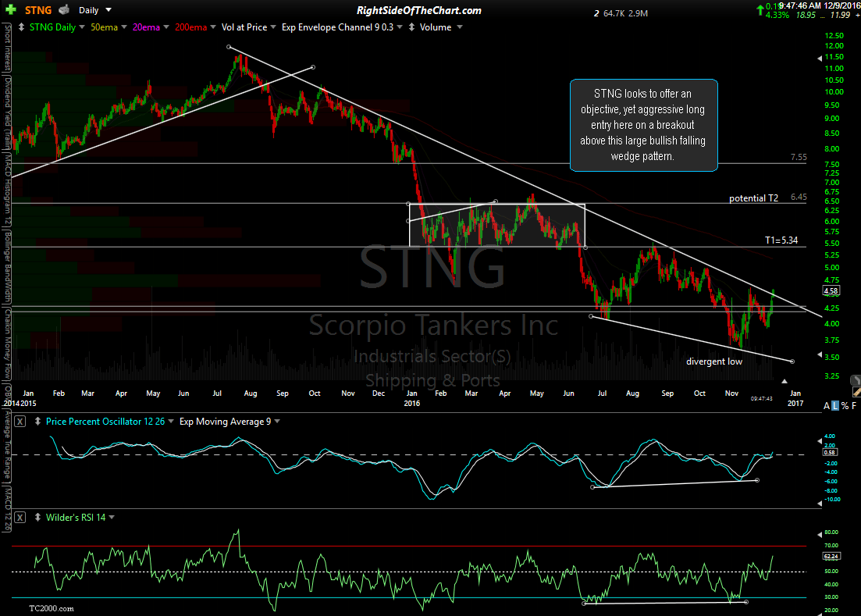Select the Short Interest side tab
This screenshot has height=616, width=861.
click(x=7, y=48)
